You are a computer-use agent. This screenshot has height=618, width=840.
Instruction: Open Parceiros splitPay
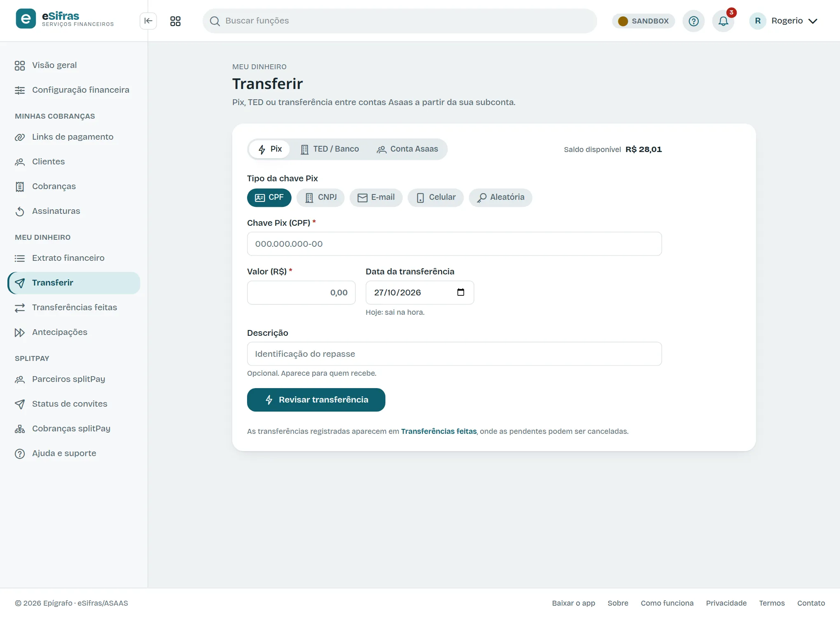pos(74,379)
